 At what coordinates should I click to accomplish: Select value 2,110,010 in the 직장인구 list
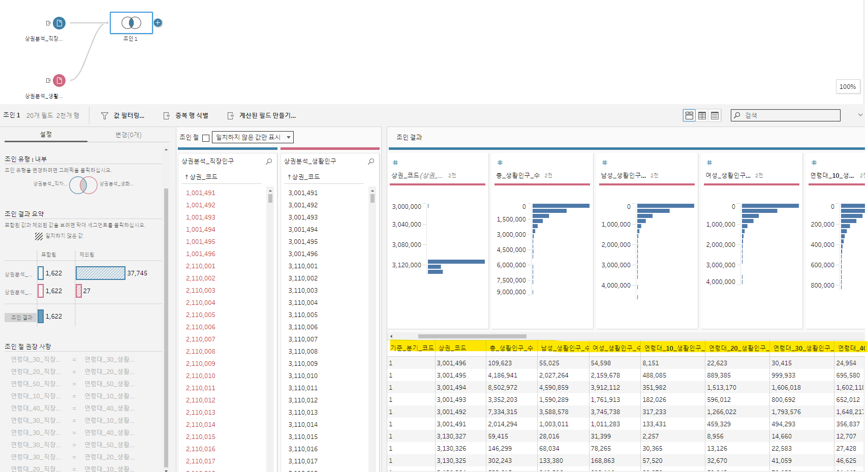pyautogui.click(x=201, y=376)
